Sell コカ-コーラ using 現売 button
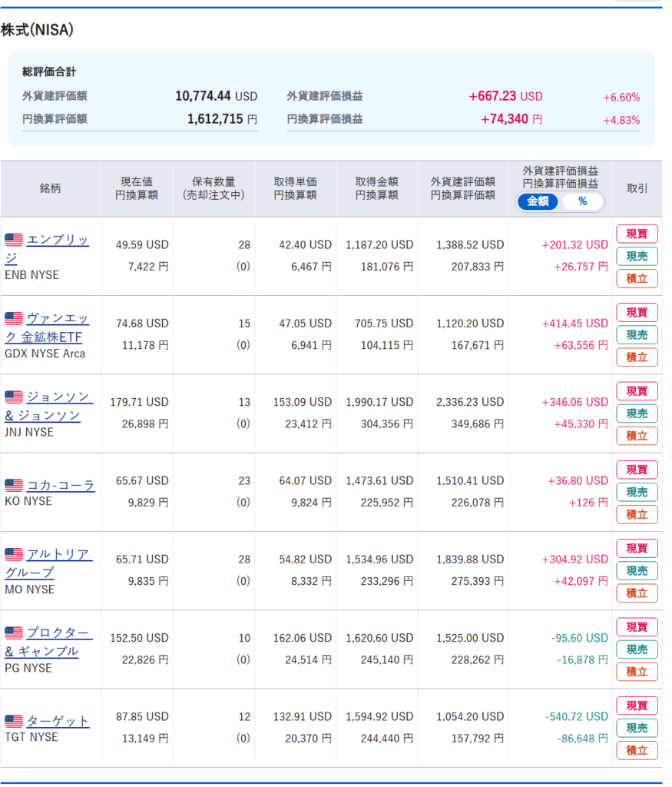 [x=637, y=492]
